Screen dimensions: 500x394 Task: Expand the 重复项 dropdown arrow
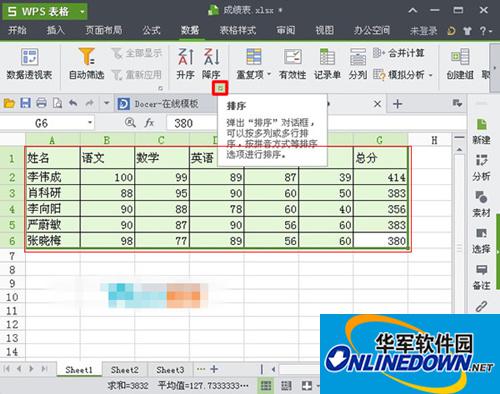click(269, 75)
